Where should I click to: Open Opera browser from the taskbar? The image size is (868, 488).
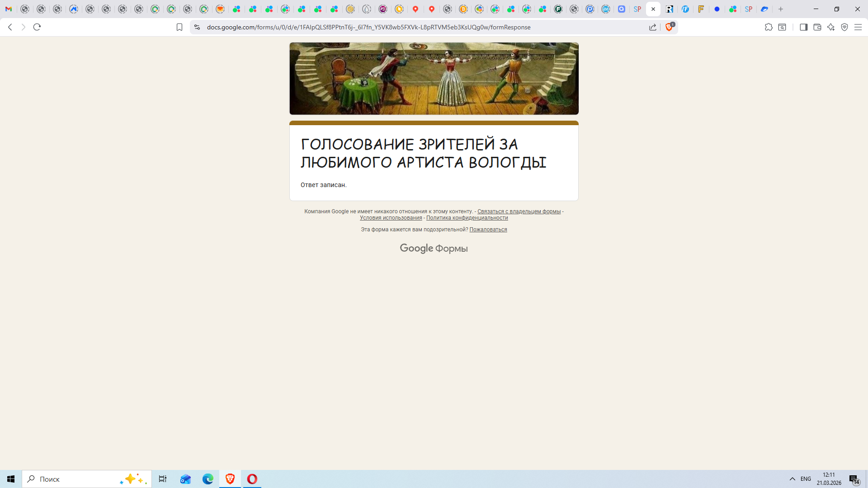point(252,479)
